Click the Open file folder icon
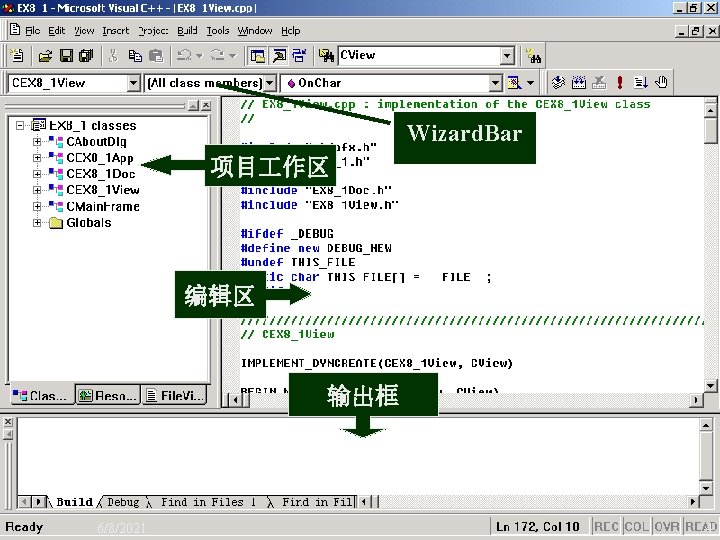720x540 pixels. click(x=45, y=56)
